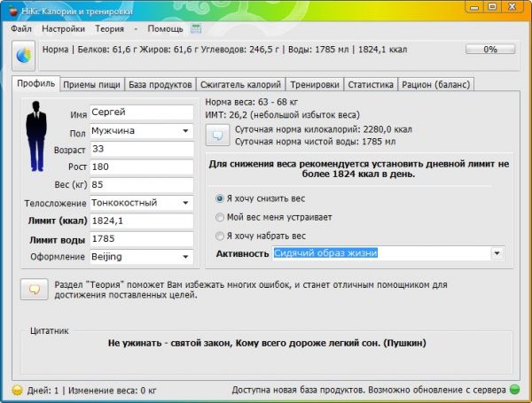Click bold weight-loss recommendation 1824 ккал text

[x=358, y=169]
